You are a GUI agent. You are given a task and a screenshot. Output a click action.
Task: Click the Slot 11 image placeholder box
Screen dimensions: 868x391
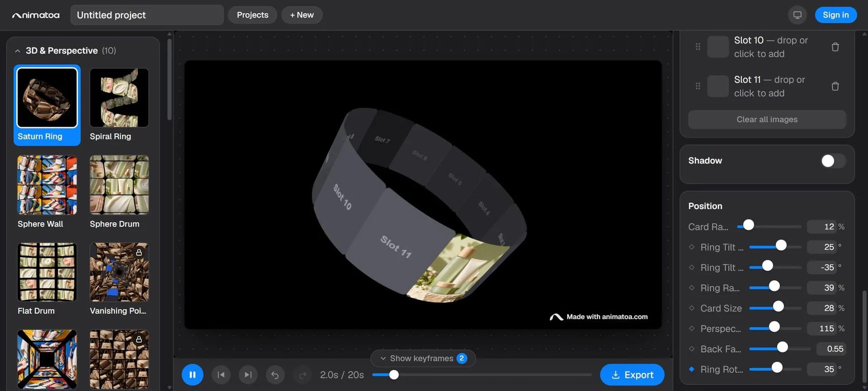coord(718,86)
